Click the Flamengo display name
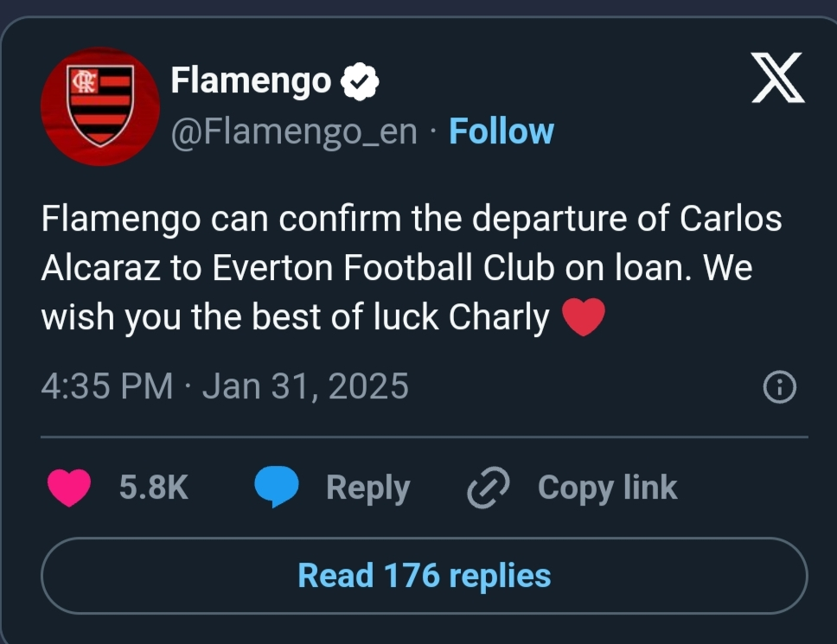Screen dimensions: 837x644 click(x=251, y=81)
